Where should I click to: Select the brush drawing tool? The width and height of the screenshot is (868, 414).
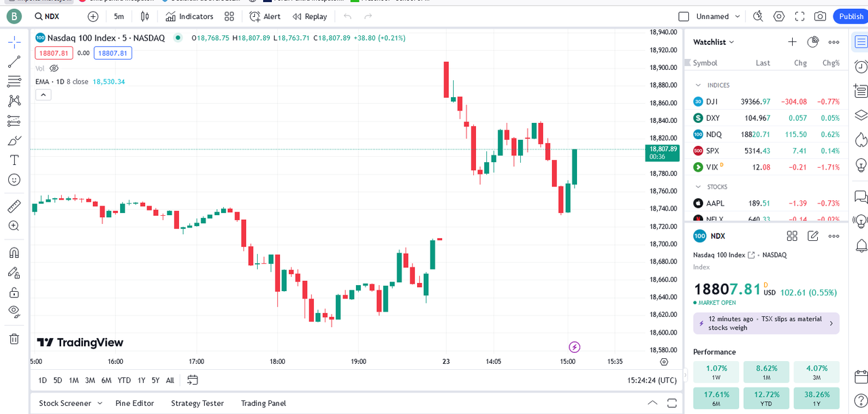click(14, 140)
